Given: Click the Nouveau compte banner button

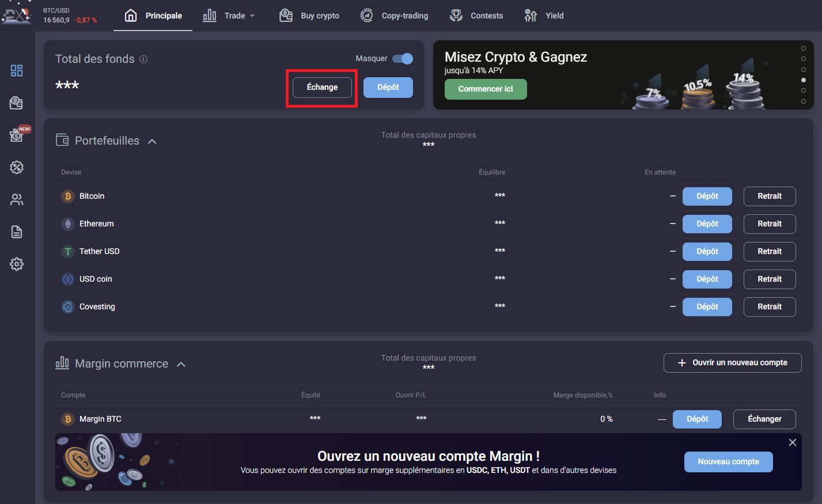Looking at the screenshot, I should pos(729,462).
